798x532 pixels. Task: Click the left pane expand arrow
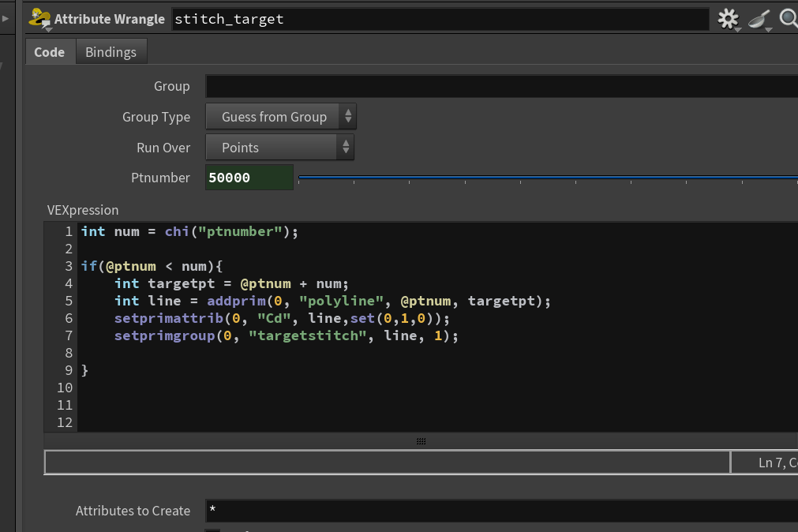coord(5,19)
